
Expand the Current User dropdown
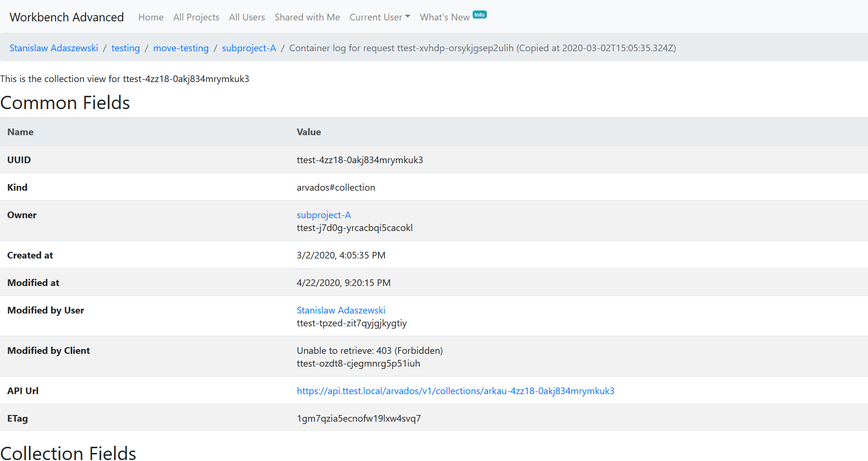[x=380, y=17]
